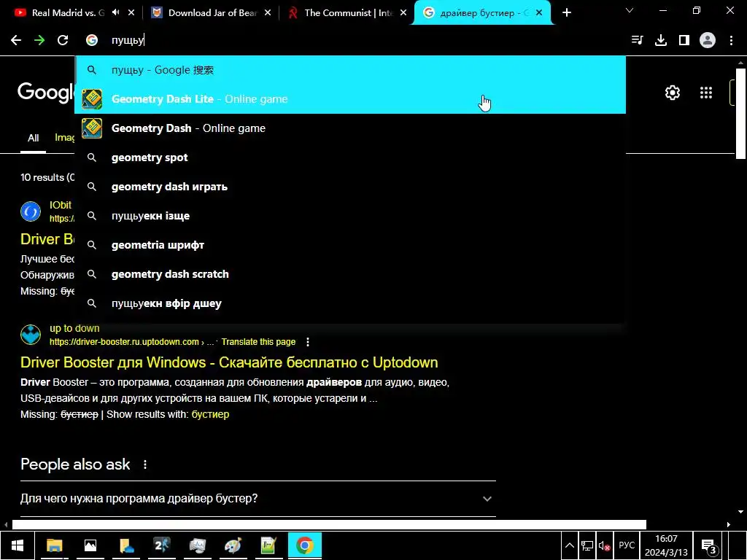Select 'пущьуекн ізще' suggestion
Screen dimensions: 747x560
click(349, 216)
